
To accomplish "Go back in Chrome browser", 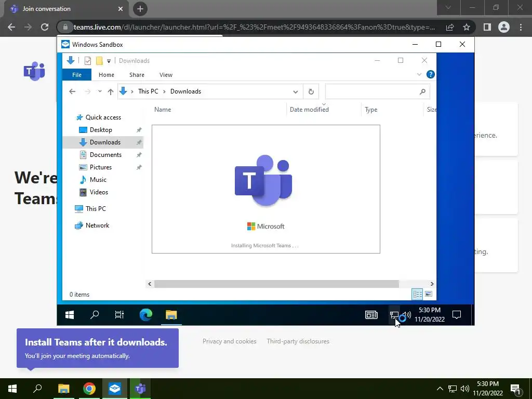I will pyautogui.click(x=11, y=27).
